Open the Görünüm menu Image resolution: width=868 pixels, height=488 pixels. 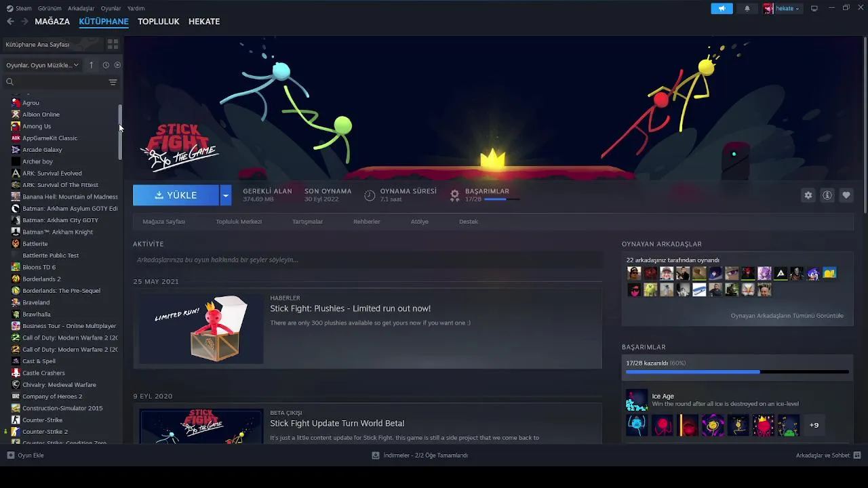50,8
